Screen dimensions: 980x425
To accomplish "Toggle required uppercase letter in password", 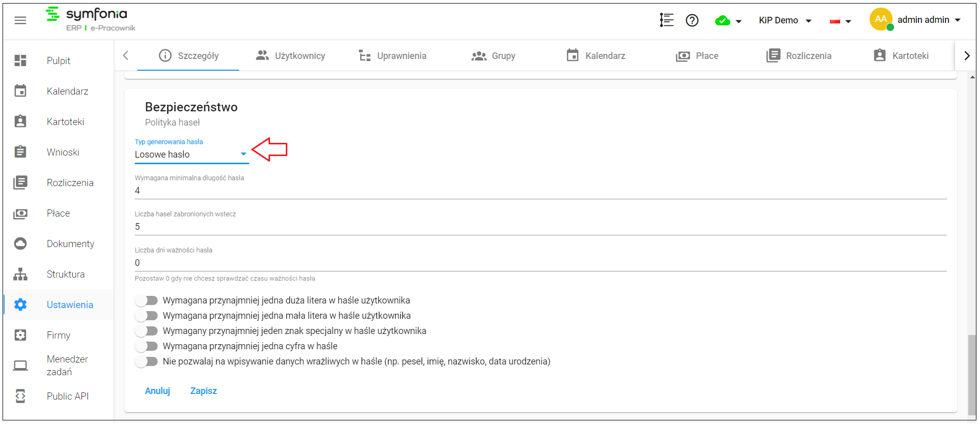I will pyautogui.click(x=147, y=300).
